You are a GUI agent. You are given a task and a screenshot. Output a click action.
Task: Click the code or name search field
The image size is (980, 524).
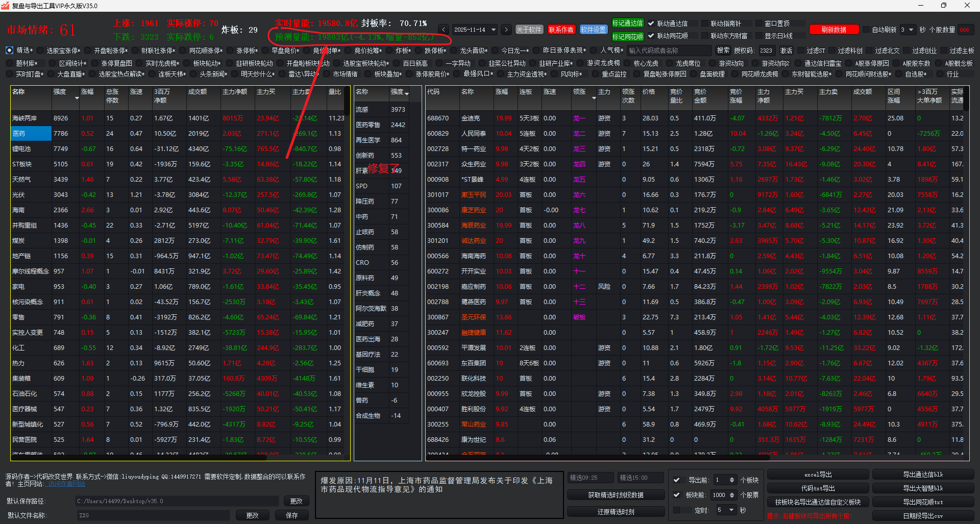669,51
